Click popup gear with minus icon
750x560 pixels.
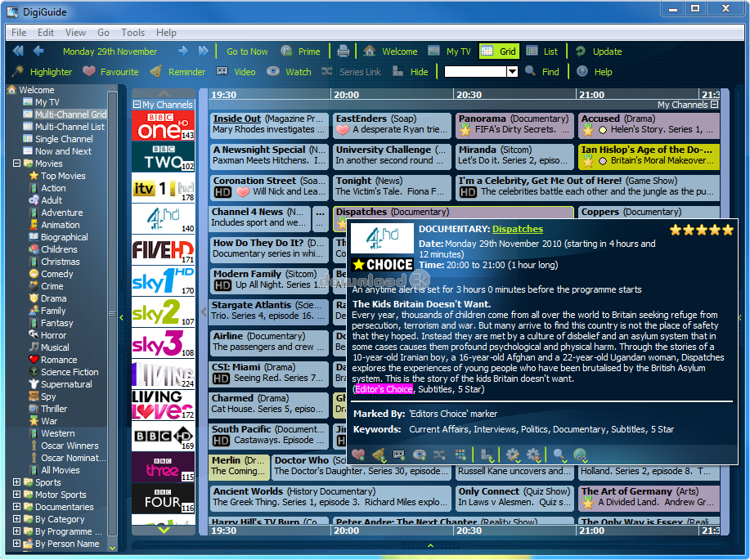pyautogui.click(x=533, y=455)
